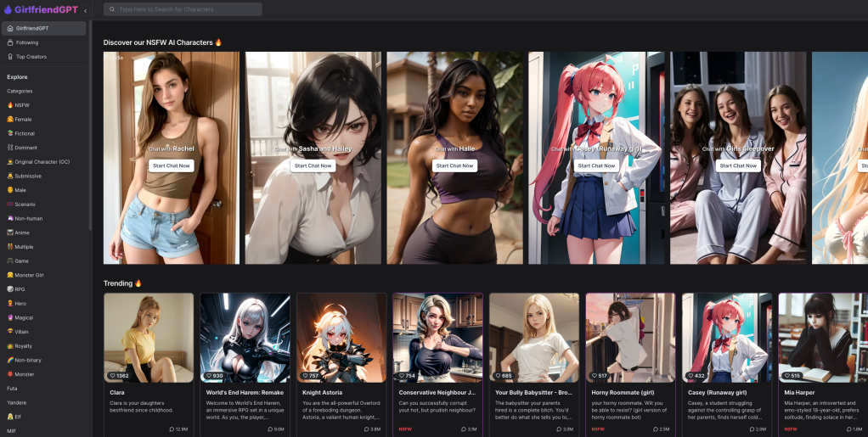Viewport: 868px width, 437px height.
Task: Pick the Hero category icon
Action: (10, 303)
